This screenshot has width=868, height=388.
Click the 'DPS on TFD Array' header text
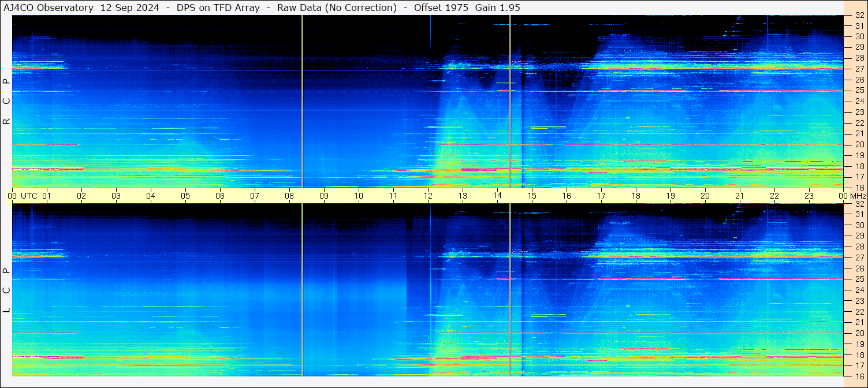coord(218,8)
